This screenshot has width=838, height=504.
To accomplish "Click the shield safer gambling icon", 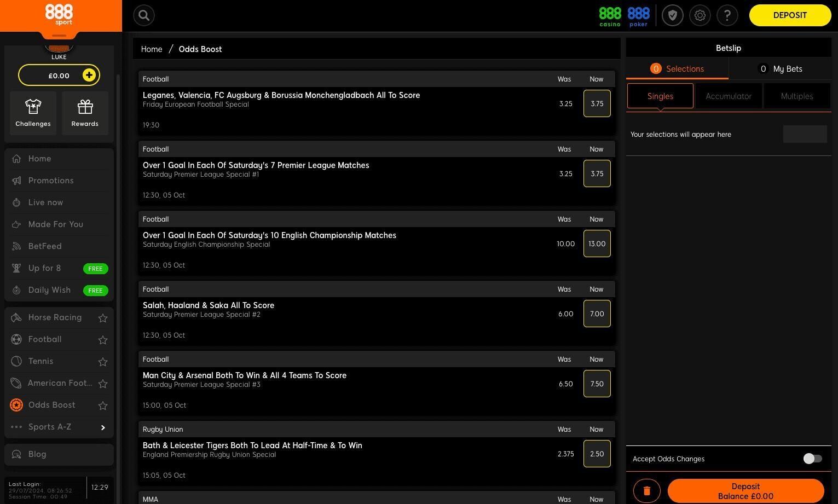I will click(x=672, y=15).
